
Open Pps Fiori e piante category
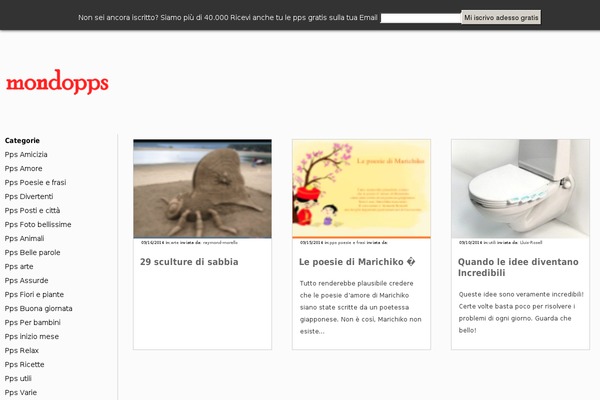[34, 295]
